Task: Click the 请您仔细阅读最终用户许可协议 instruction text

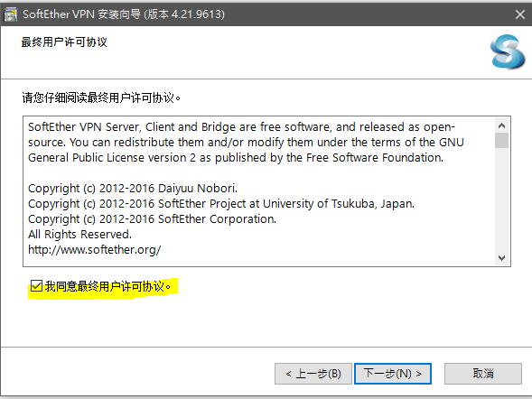Action: pyautogui.click(x=101, y=97)
